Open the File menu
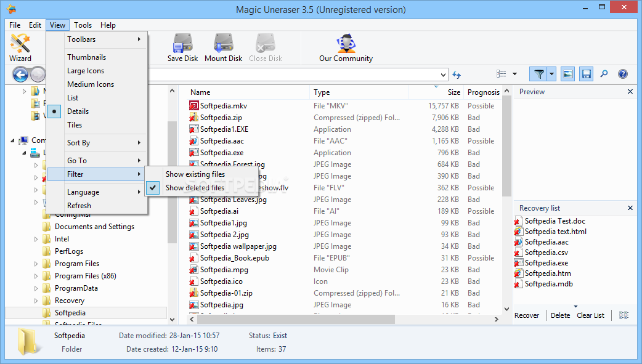The image size is (642, 364). pyautogui.click(x=15, y=25)
